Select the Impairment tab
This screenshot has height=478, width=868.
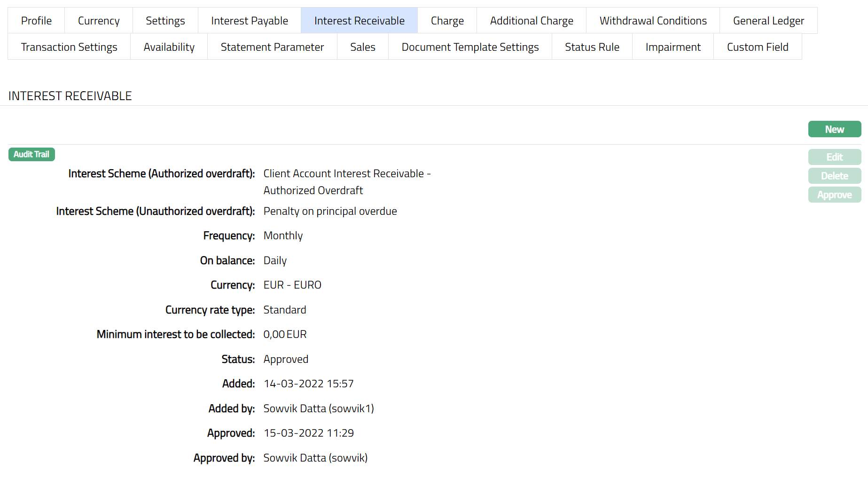pyautogui.click(x=673, y=47)
